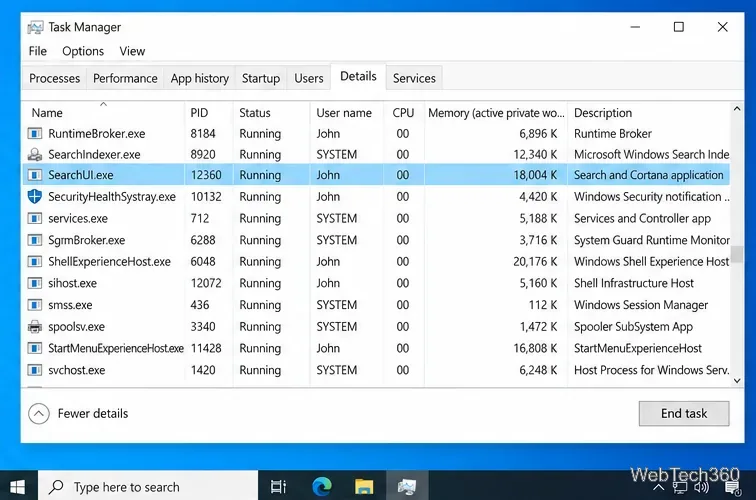Viewport: 756px width, 500px height.
Task: Select the Details tab
Action: (x=358, y=76)
